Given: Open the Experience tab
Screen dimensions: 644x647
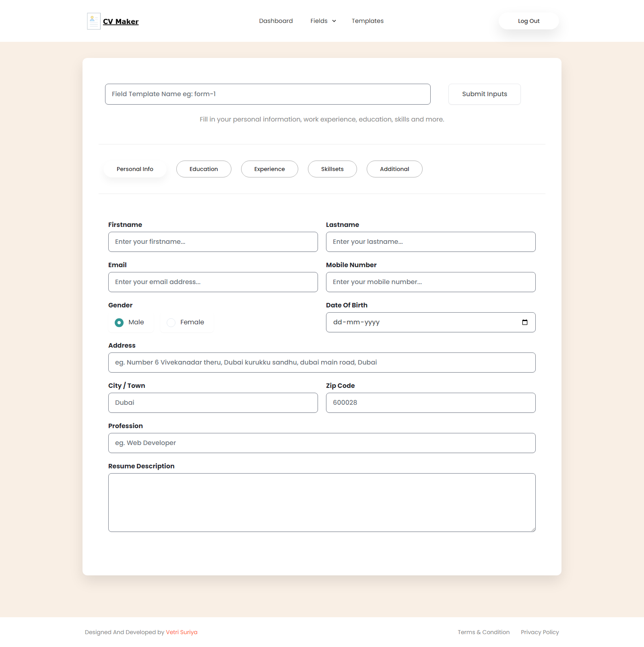Looking at the screenshot, I should pos(269,169).
